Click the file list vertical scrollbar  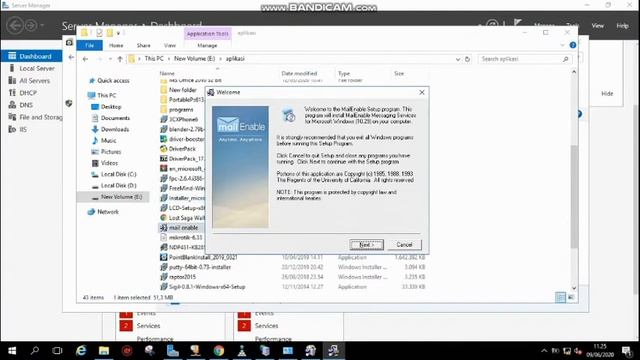pos(574,196)
